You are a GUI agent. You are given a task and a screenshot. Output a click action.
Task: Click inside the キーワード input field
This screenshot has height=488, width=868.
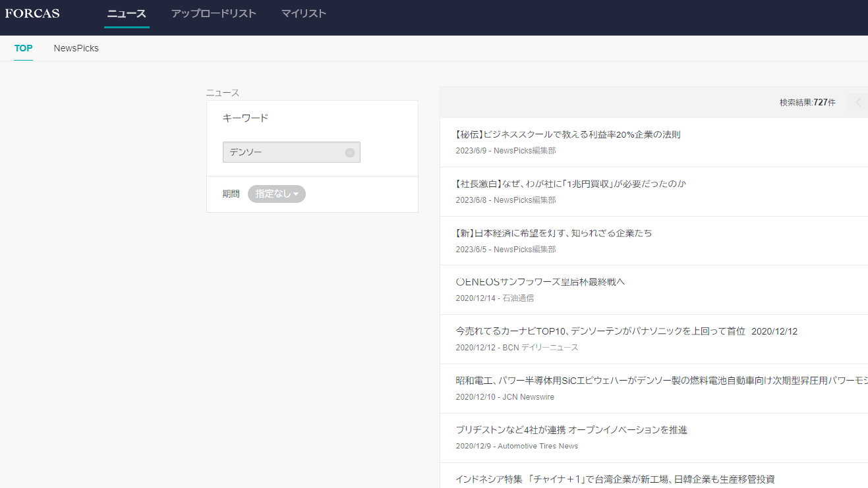[x=283, y=152]
